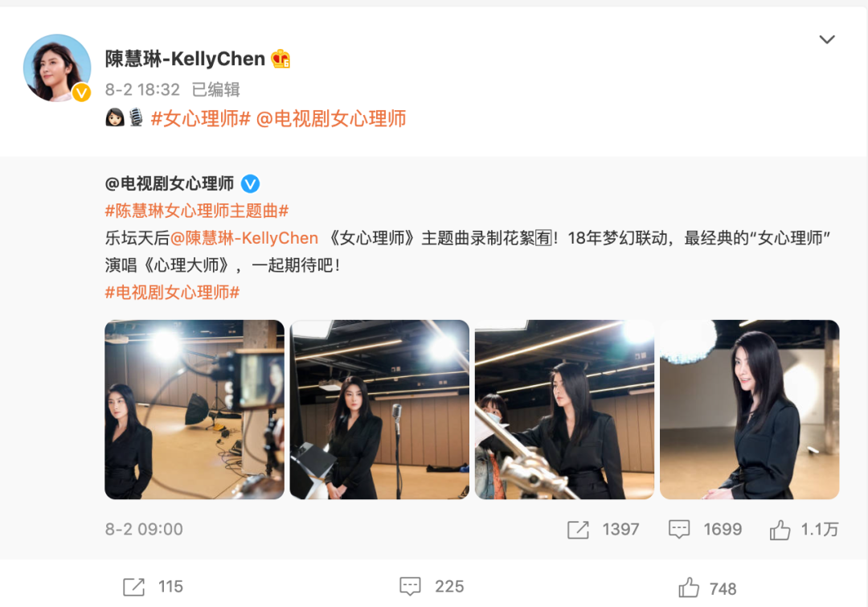Open the @电视剧女心理师 mention in post

pyautogui.click(x=331, y=118)
